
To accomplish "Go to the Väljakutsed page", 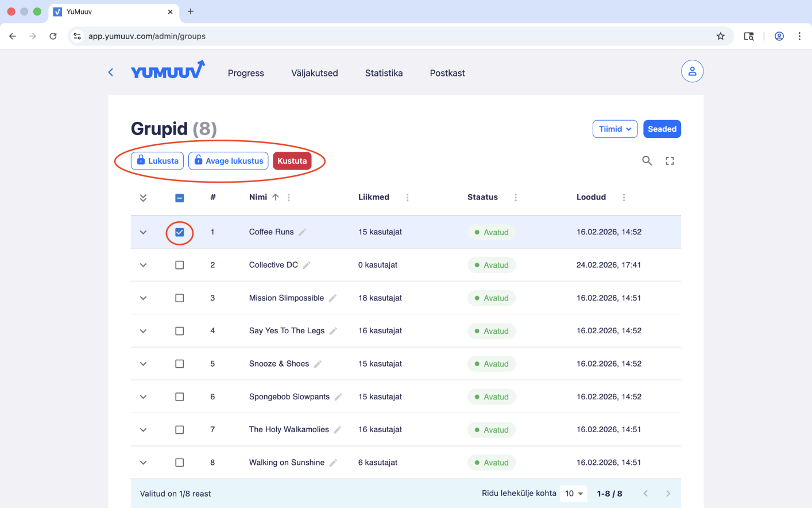I will [314, 73].
